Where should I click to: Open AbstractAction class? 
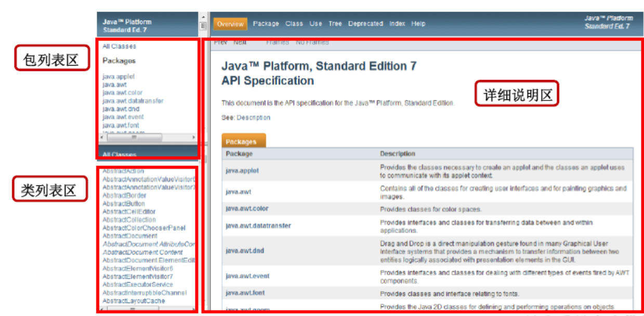point(123,171)
